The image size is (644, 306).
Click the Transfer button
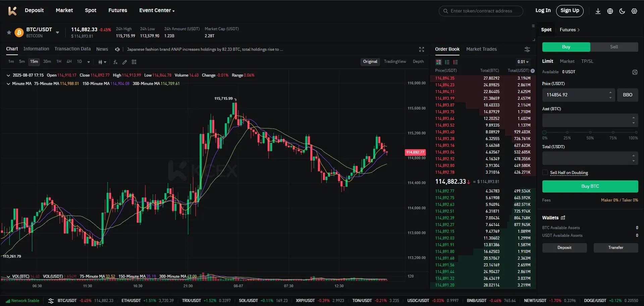616,248
